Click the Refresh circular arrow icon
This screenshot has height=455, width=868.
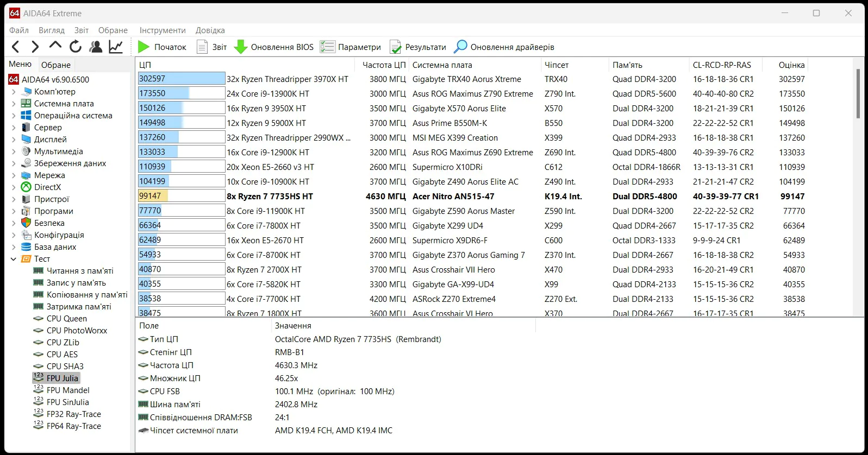click(x=76, y=47)
